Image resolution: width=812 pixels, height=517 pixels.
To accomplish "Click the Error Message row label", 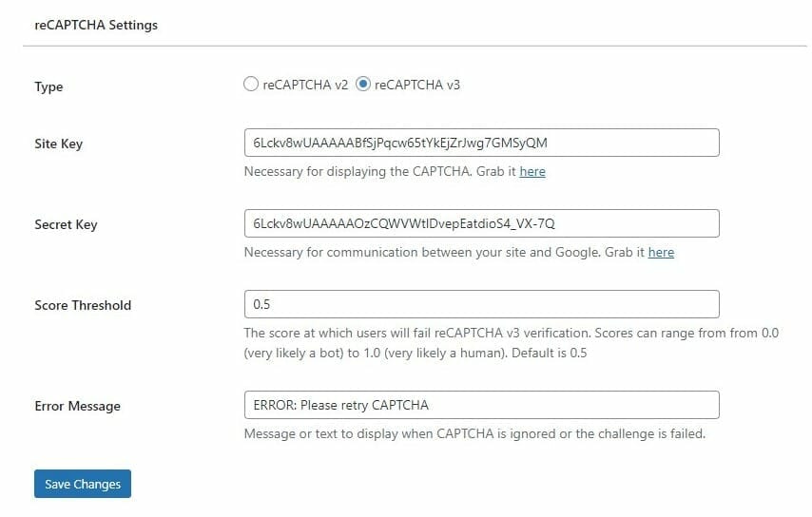I will (78, 406).
